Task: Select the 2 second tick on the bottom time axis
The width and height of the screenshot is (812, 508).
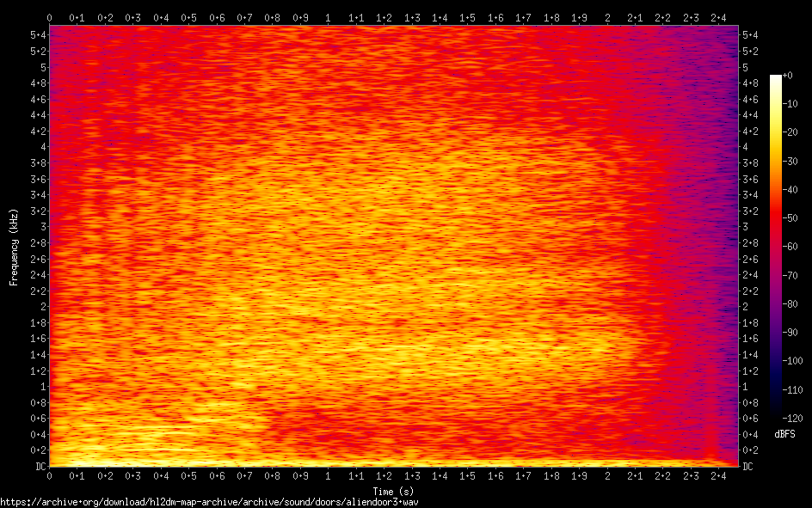Action: click(607, 476)
